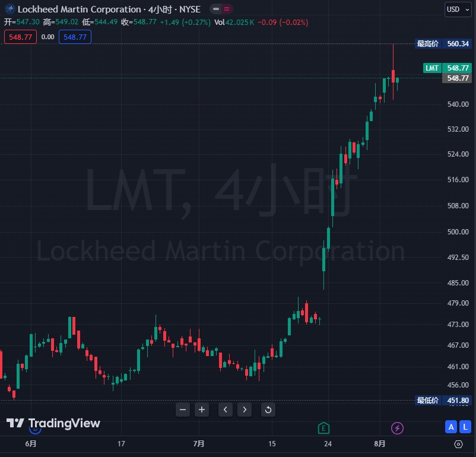This screenshot has width=476, height=457.
Task: Click the LMT price label 548.77
Action: 448,68
